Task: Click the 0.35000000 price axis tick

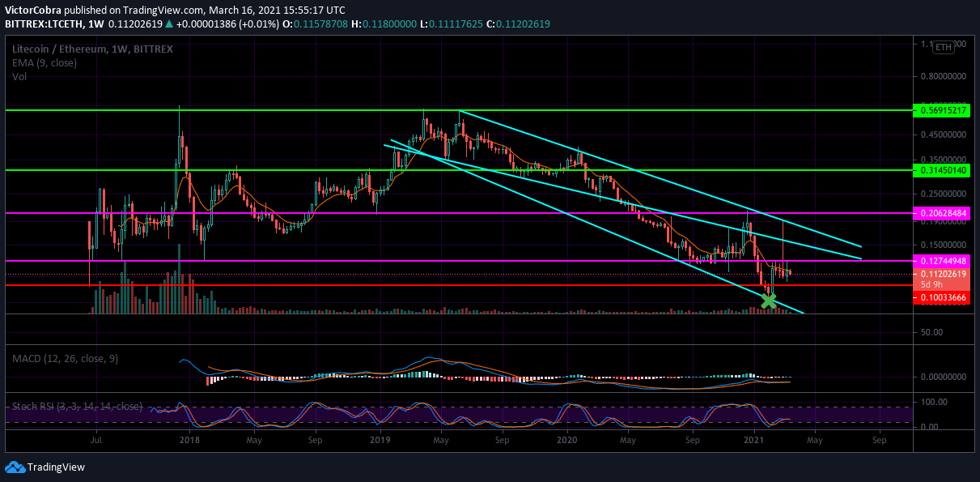Action: click(x=942, y=160)
